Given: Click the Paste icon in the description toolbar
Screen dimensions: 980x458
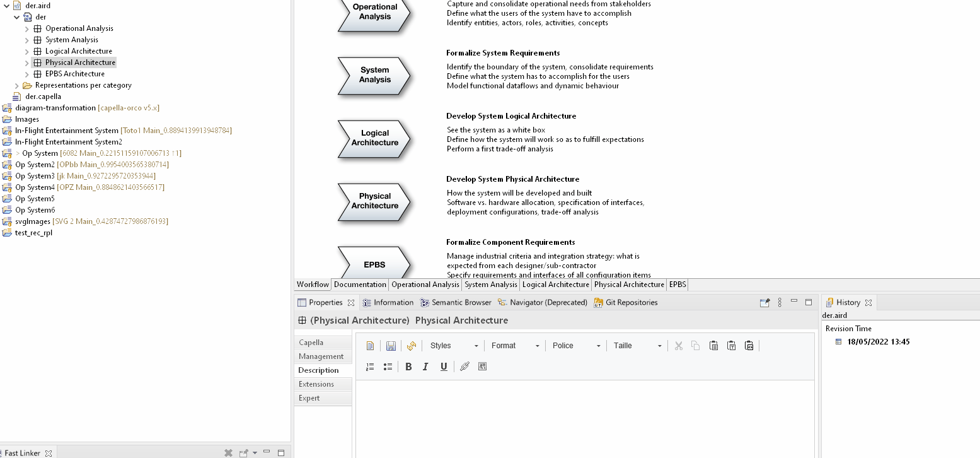Looking at the screenshot, I should pos(713,345).
